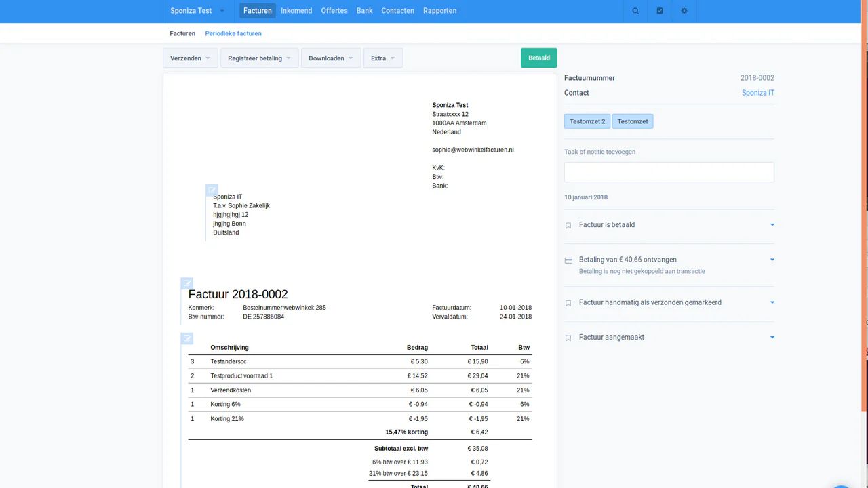Open the tasks checkmark icon
The width and height of the screenshot is (868, 488).
(660, 11)
